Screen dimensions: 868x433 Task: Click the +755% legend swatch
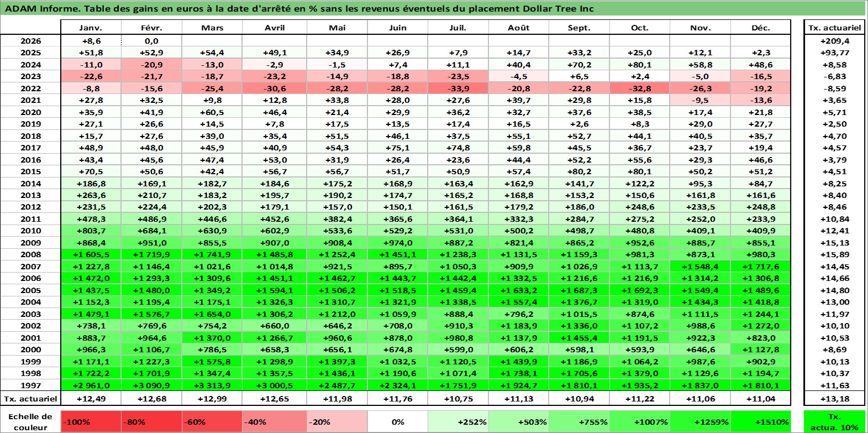(x=579, y=422)
